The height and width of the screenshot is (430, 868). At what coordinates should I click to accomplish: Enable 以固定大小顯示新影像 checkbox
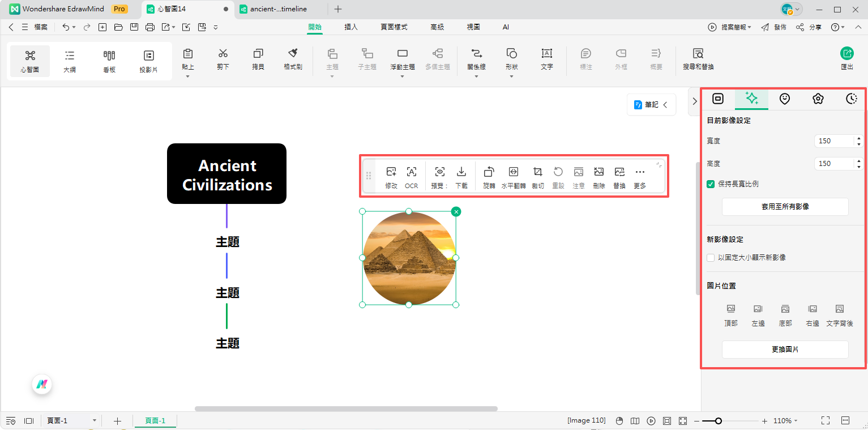click(x=711, y=258)
